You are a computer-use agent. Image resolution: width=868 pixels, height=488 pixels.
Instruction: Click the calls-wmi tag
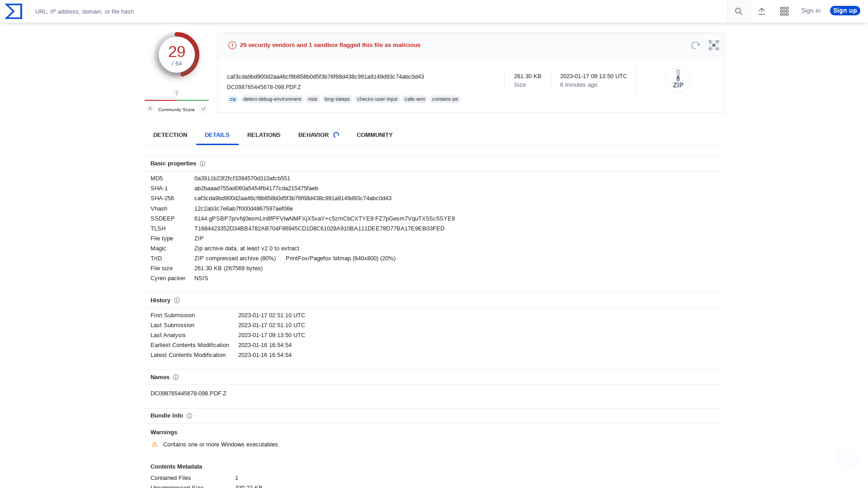[415, 99]
